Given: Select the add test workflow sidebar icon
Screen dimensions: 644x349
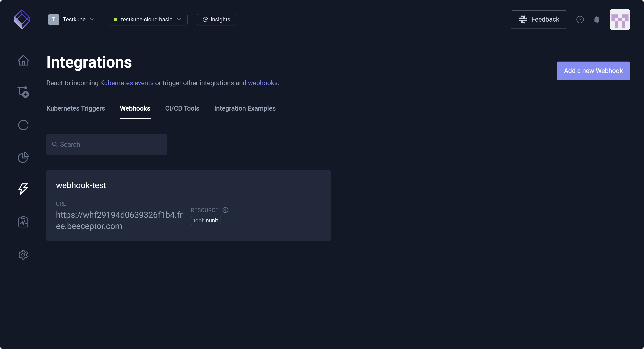Looking at the screenshot, I should point(23,92).
